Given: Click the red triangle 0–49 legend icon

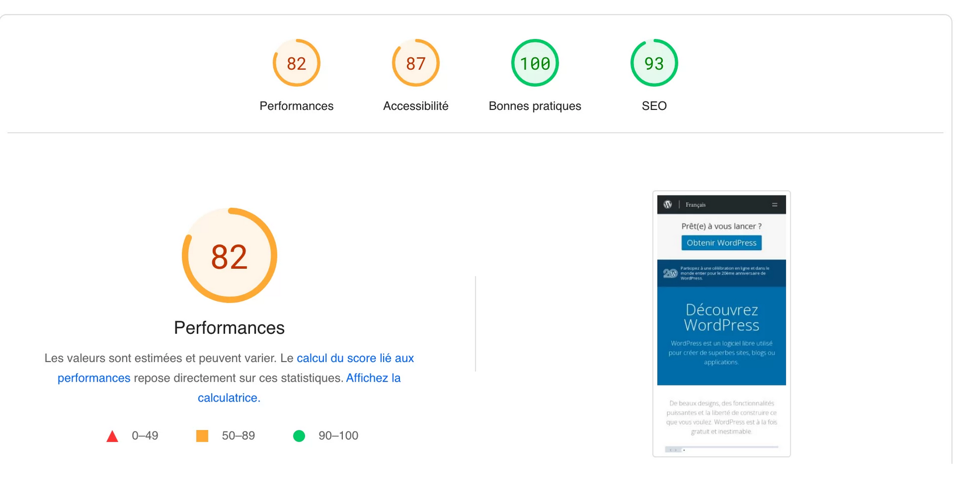Looking at the screenshot, I should [112, 436].
